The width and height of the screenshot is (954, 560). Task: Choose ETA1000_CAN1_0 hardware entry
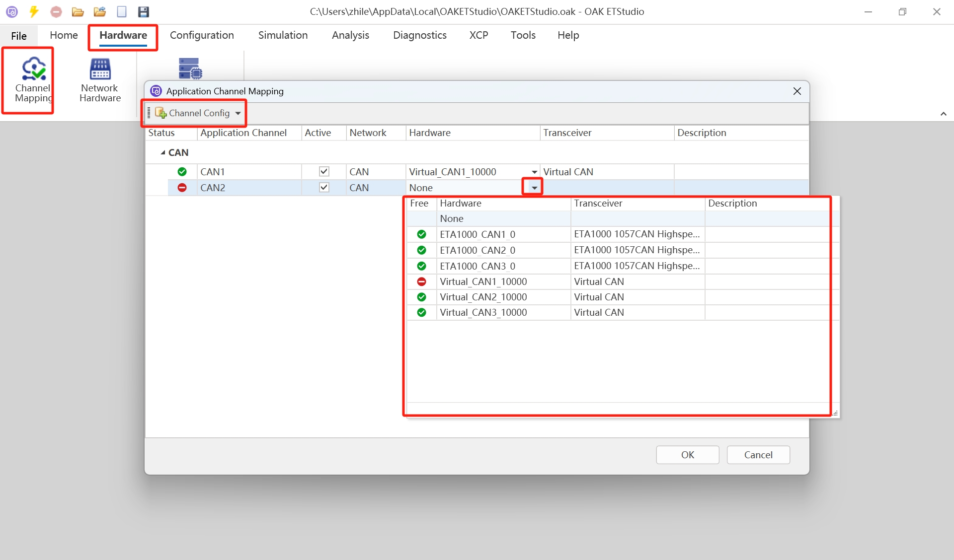tap(477, 234)
